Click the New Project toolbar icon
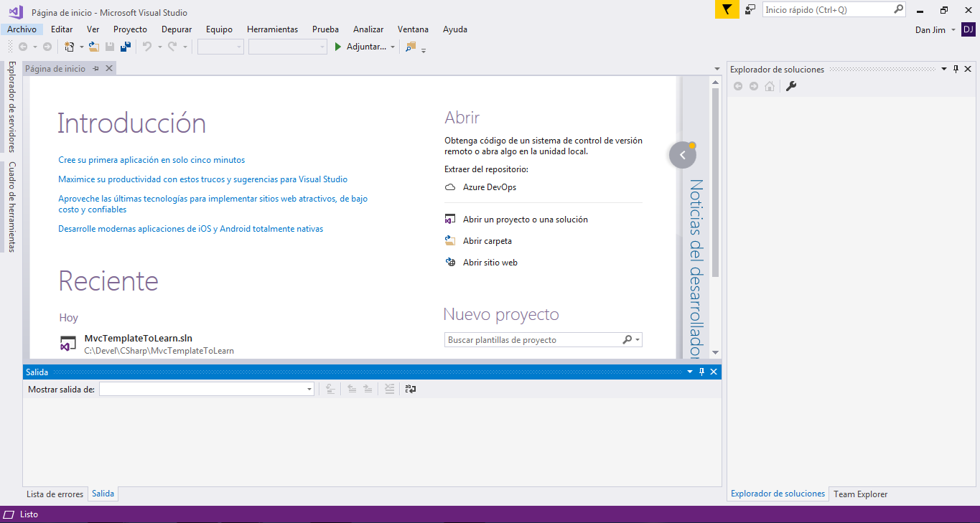Image resolution: width=980 pixels, height=523 pixels. click(70, 47)
